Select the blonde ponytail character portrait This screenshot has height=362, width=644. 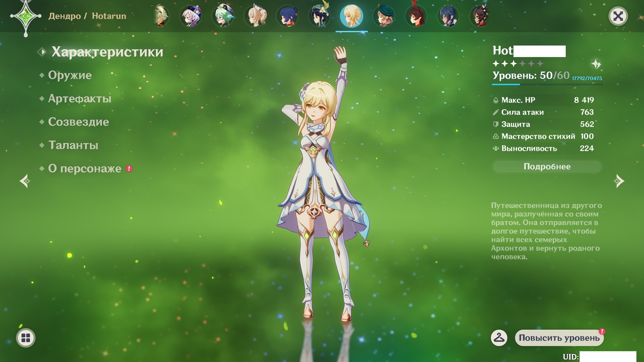coord(256,16)
